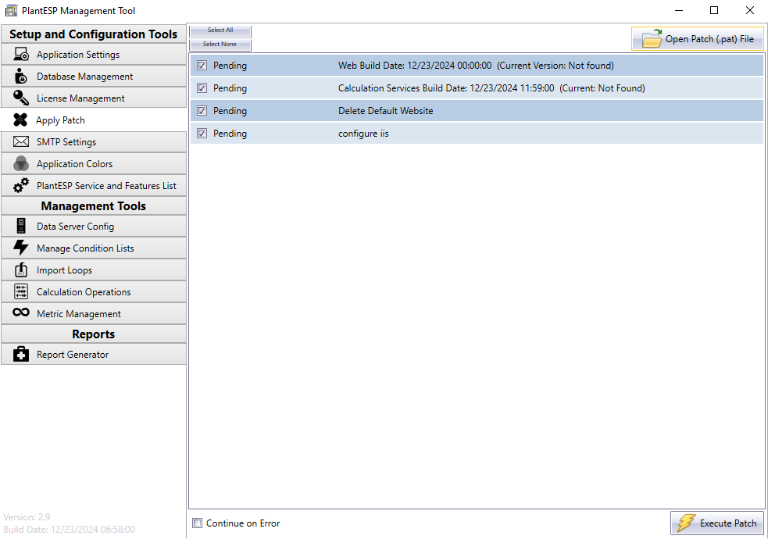
Task: Click the Pending status of configure iis row
Action: (230, 134)
